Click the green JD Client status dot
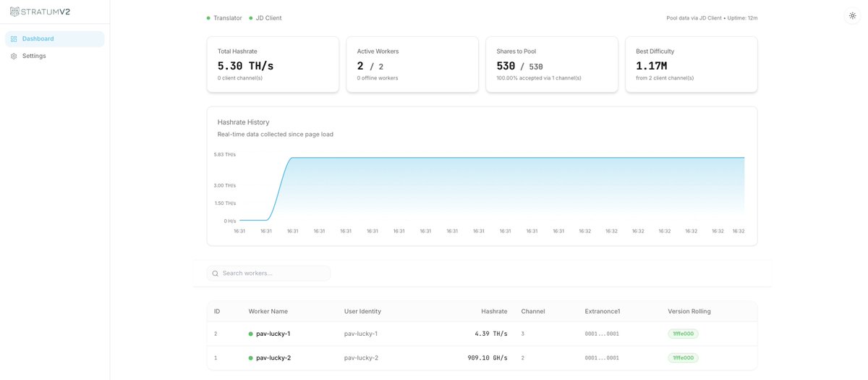Screen dimensions: 868x380 click(250, 18)
